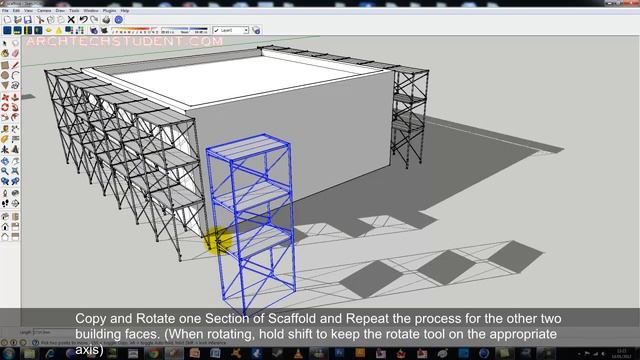Go to Next camera view
The height and width of the screenshot is (360, 640).
point(15,182)
